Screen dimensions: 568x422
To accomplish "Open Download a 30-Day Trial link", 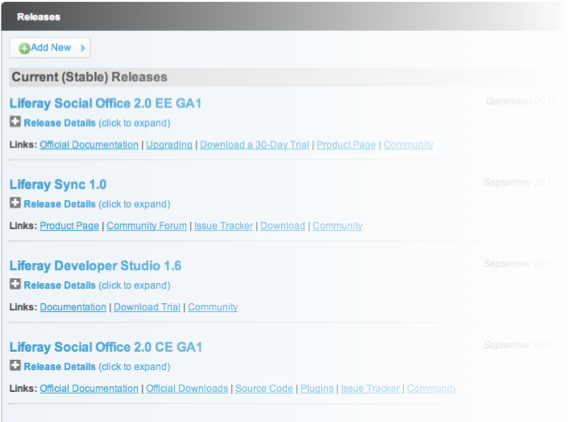I will coord(254,145).
